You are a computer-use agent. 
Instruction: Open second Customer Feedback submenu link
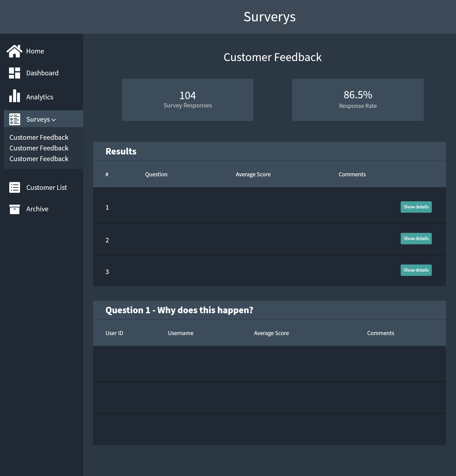39,148
